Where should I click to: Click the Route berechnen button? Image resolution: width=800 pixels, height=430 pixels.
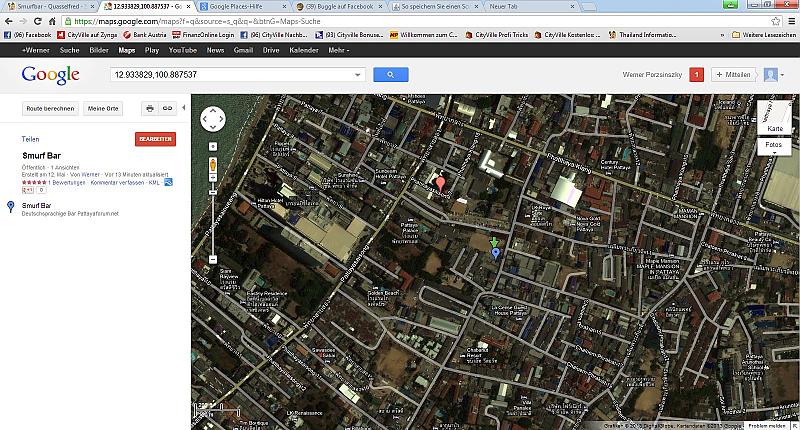[50, 107]
